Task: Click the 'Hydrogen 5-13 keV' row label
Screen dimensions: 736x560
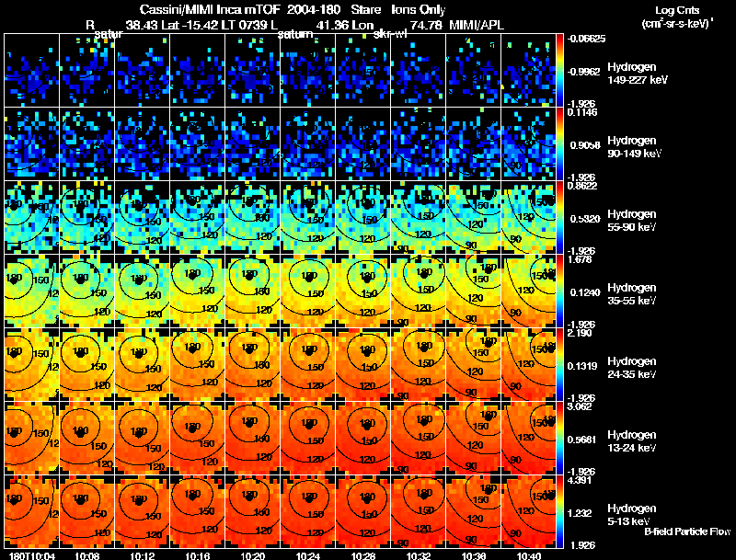Action: click(x=632, y=515)
